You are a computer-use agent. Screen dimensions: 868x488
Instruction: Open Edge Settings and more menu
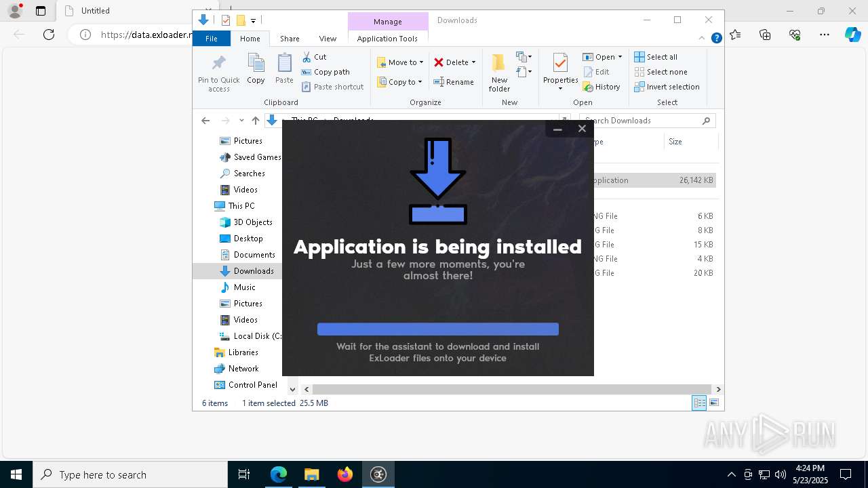point(825,35)
